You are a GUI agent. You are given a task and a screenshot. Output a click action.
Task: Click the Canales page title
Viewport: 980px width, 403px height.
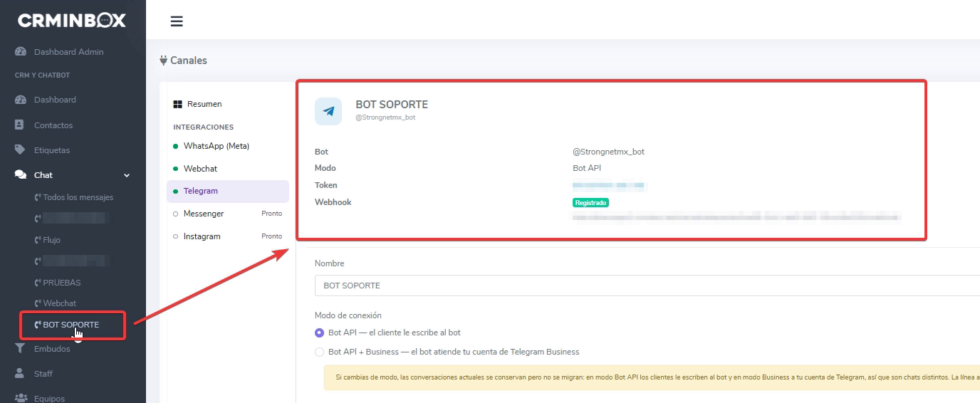189,61
